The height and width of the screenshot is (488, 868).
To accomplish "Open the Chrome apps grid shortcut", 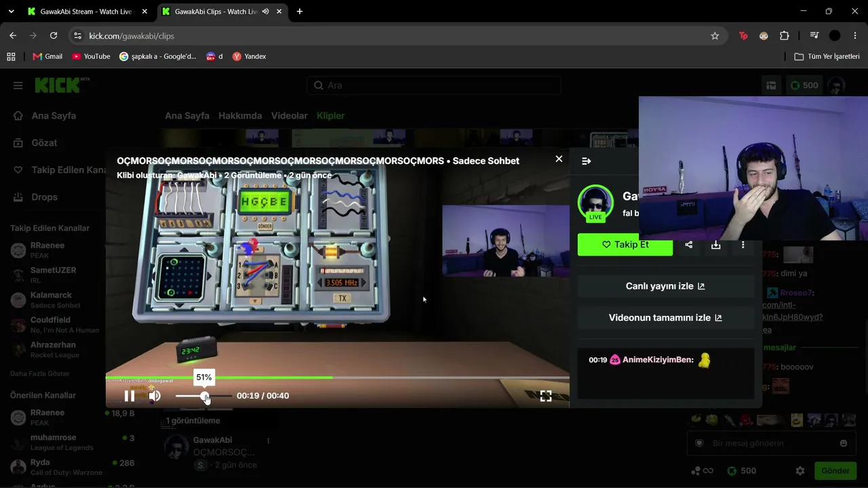I will 11,56.
